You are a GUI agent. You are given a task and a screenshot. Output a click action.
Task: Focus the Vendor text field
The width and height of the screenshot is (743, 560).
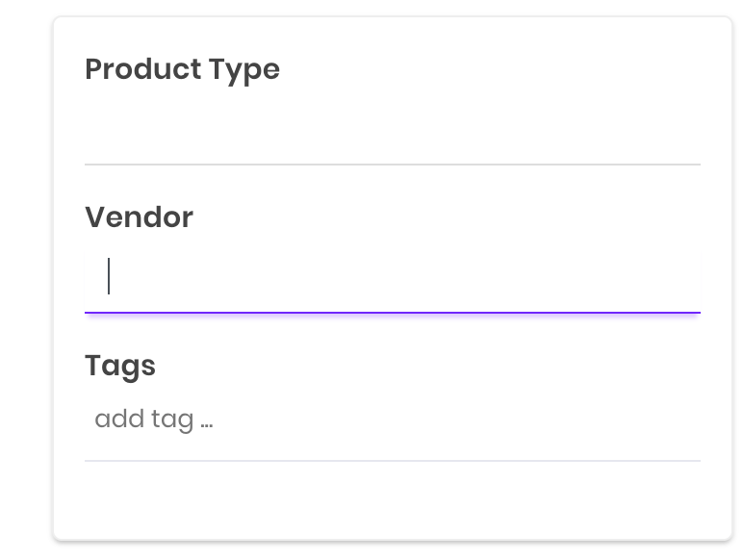[392, 277]
